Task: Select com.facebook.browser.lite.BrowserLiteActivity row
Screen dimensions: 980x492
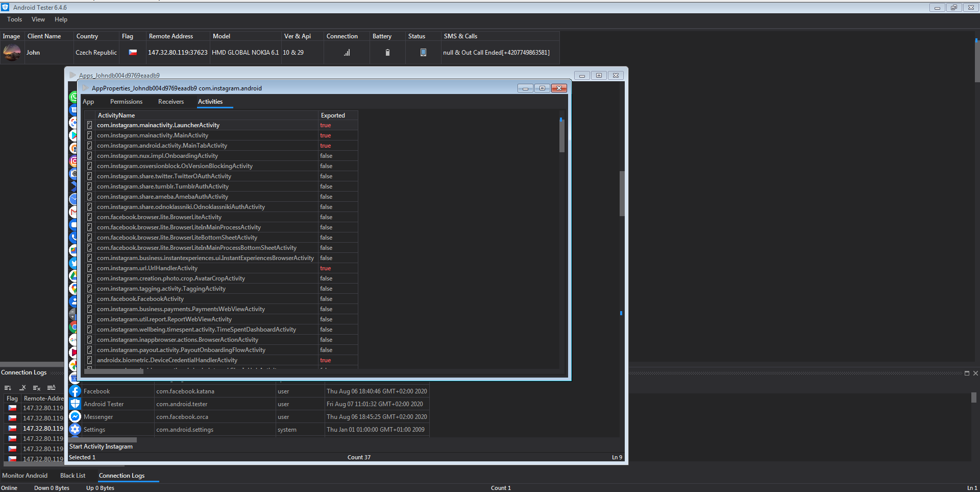Action: 220,217
